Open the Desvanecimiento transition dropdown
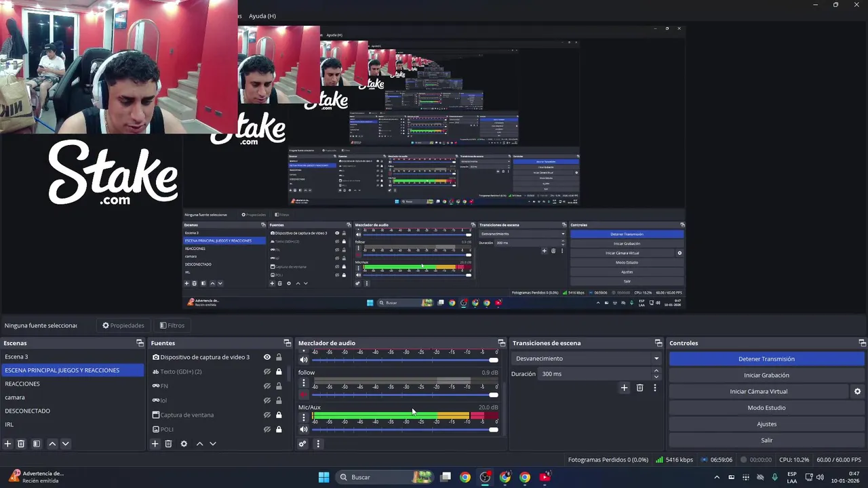868x488 pixels. click(x=587, y=359)
